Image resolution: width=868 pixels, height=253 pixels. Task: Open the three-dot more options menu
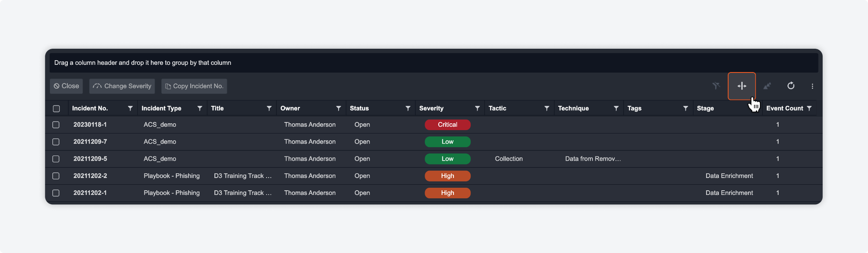[812, 86]
